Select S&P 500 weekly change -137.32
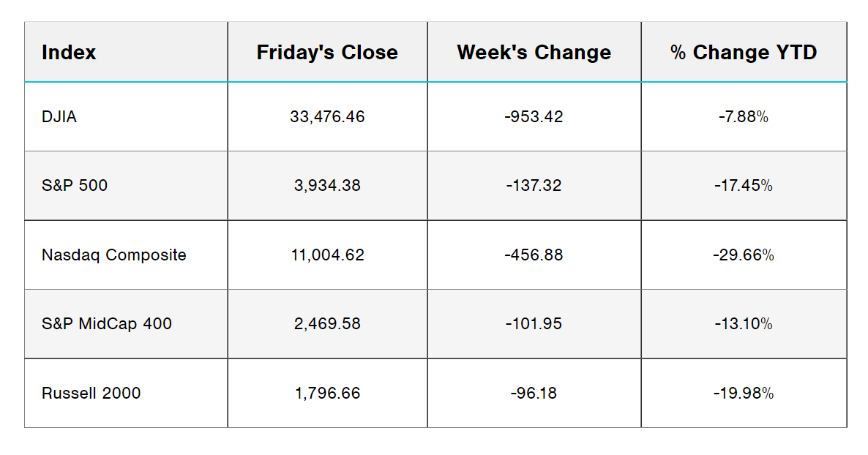This screenshot has width=868, height=455. tap(534, 186)
